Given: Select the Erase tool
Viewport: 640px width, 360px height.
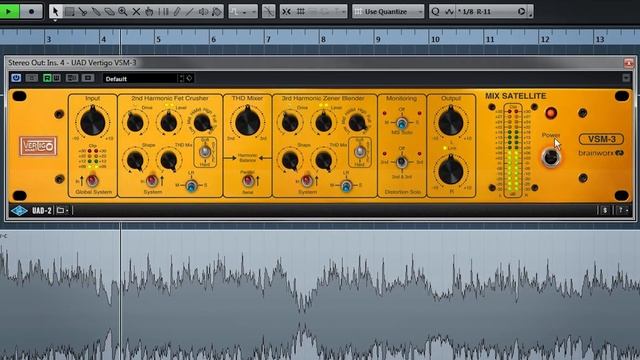Looking at the screenshot, I should coord(109,12).
